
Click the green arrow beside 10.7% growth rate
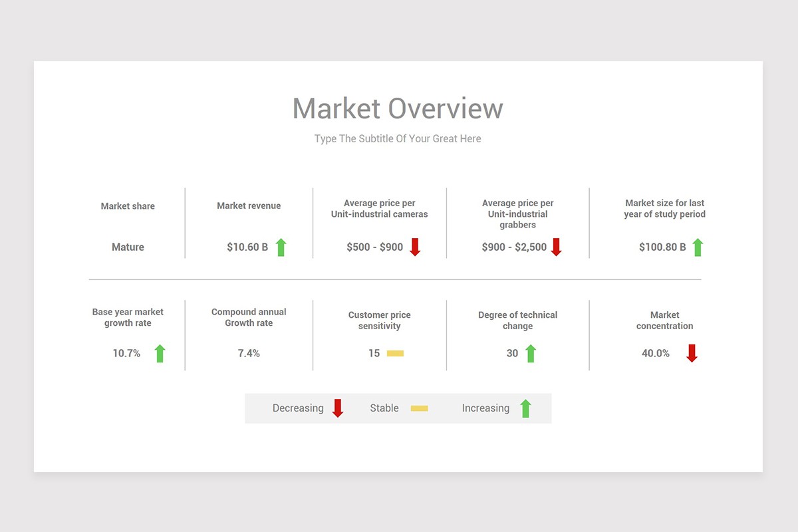tap(160, 353)
